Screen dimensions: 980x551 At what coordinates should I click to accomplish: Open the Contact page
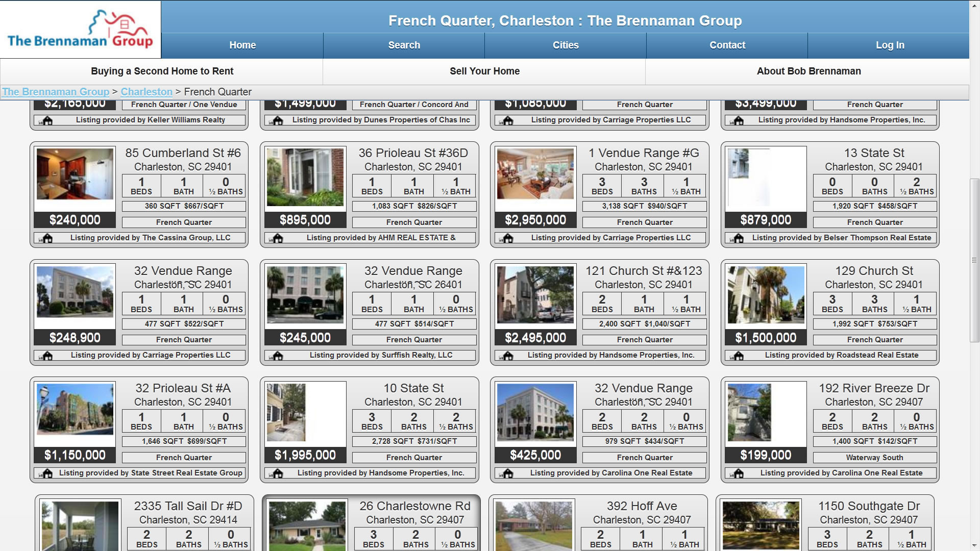(x=727, y=45)
